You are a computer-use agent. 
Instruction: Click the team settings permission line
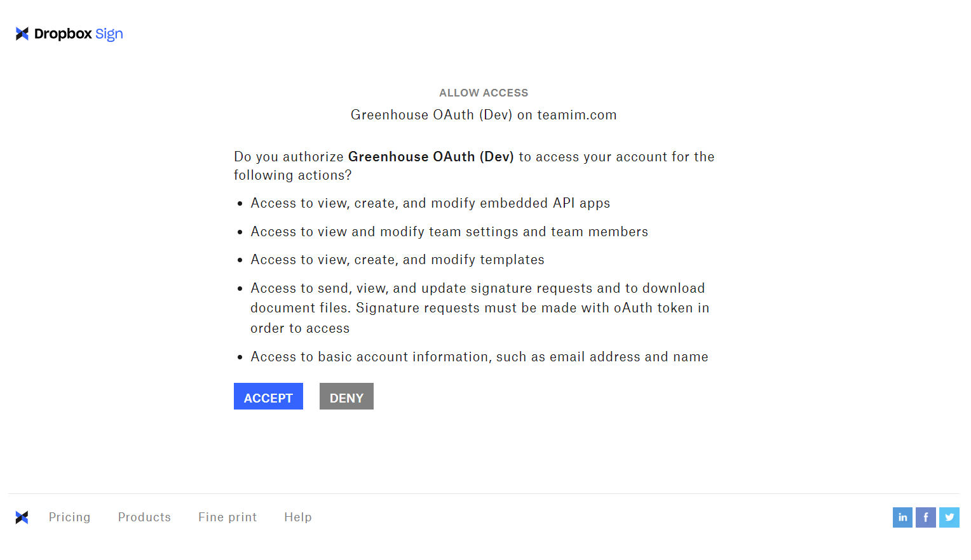click(x=449, y=232)
